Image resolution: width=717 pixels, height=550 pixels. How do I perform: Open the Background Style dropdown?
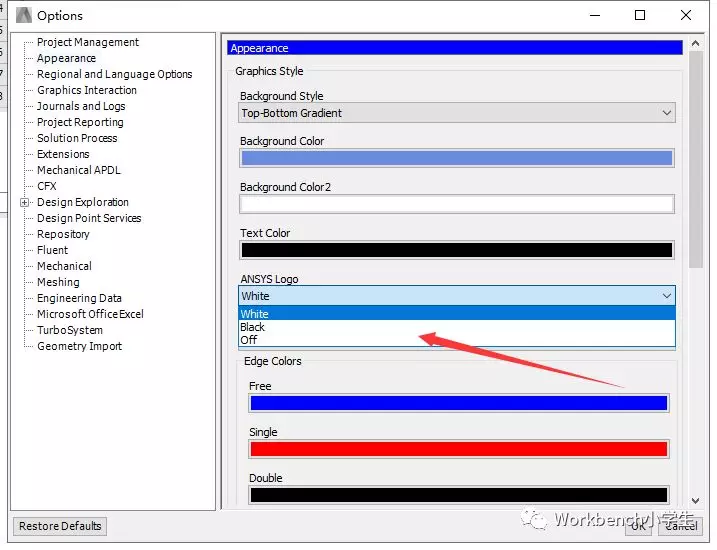456,113
